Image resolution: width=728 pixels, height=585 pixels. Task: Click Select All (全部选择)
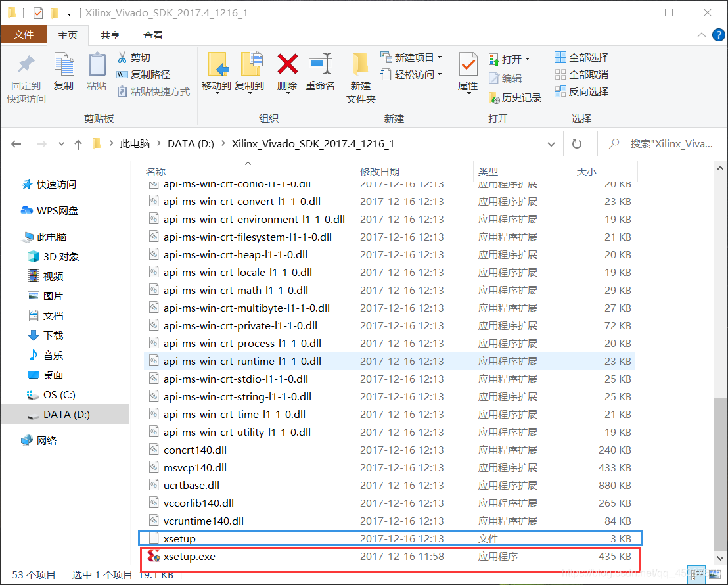tap(581, 57)
